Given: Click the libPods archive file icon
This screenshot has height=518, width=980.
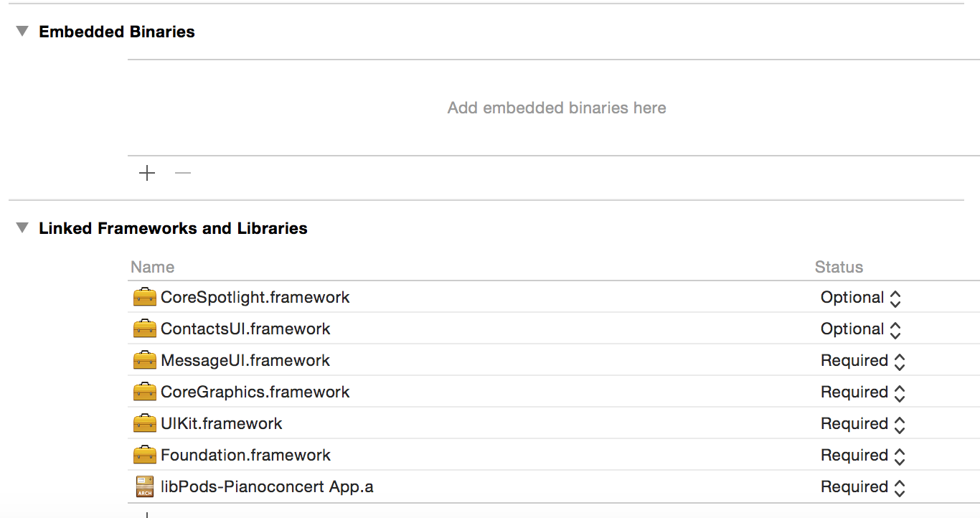Looking at the screenshot, I should click(x=145, y=486).
